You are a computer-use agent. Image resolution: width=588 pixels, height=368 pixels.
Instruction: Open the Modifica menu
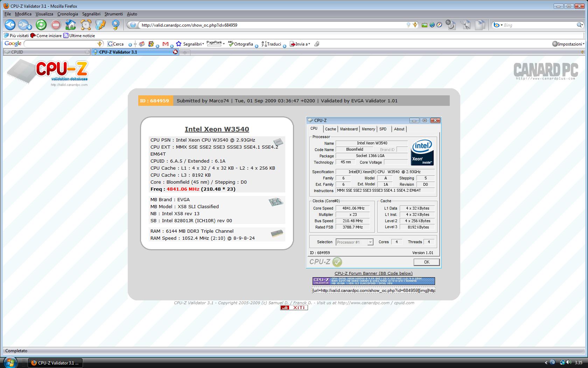click(23, 14)
